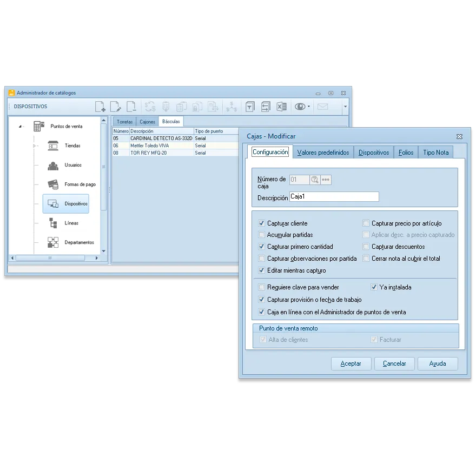Click the search icon beside Número de caja
The height and width of the screenshot is (476, 476).
pos(315,180)
